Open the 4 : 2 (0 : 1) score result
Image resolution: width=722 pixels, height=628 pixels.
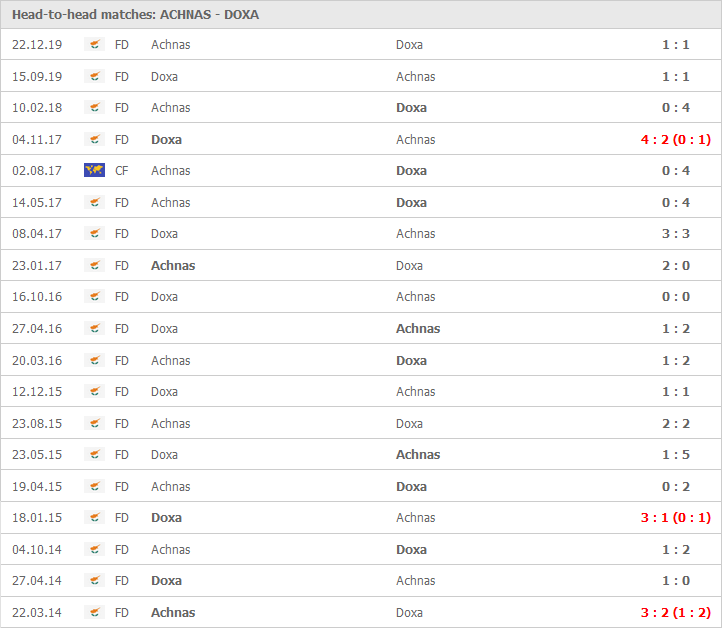675,140
